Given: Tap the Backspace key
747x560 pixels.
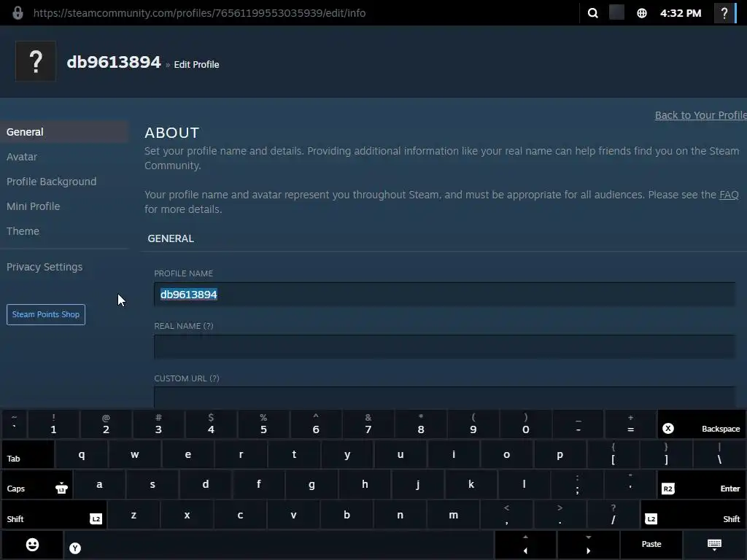Looking at the screenshot, I should [701, 424].
